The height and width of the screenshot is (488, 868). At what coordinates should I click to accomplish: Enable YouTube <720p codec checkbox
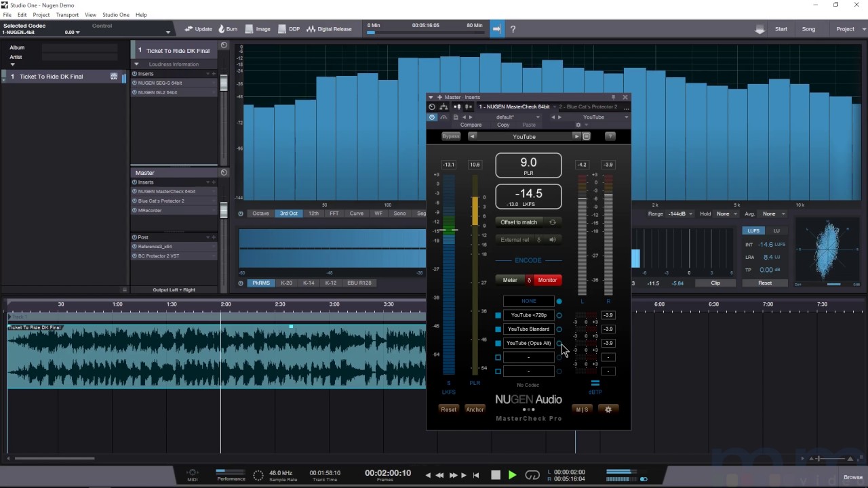click(x=498, y=315)
